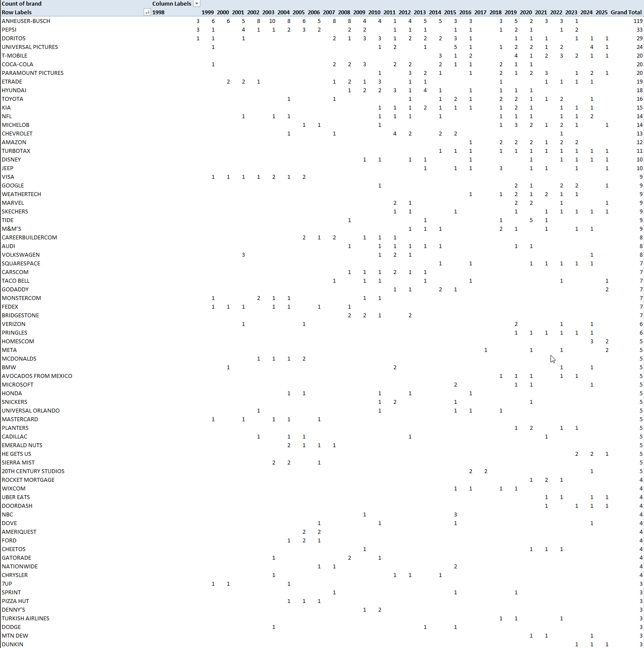Select the DUNKIN row label
Screen dimensions: 644x648
click(13, 644)
